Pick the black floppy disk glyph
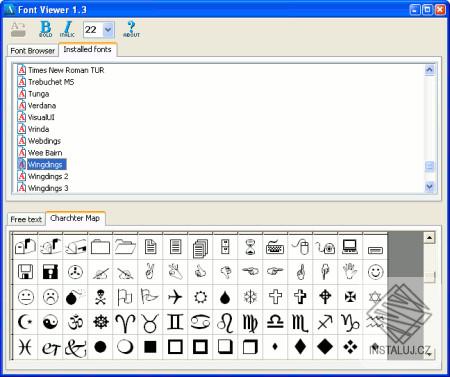The width and height of the screenshot is (450, 377). click(50, 272)
